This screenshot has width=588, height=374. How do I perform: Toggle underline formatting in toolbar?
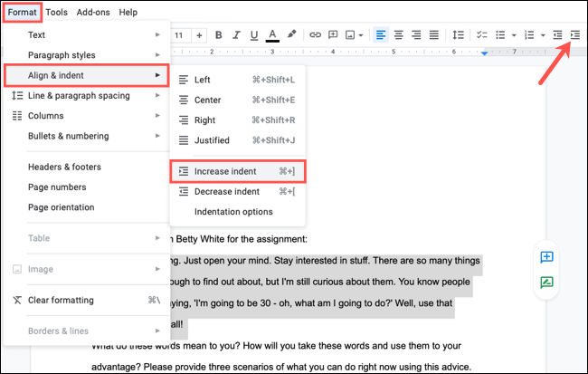click(254, 35)
